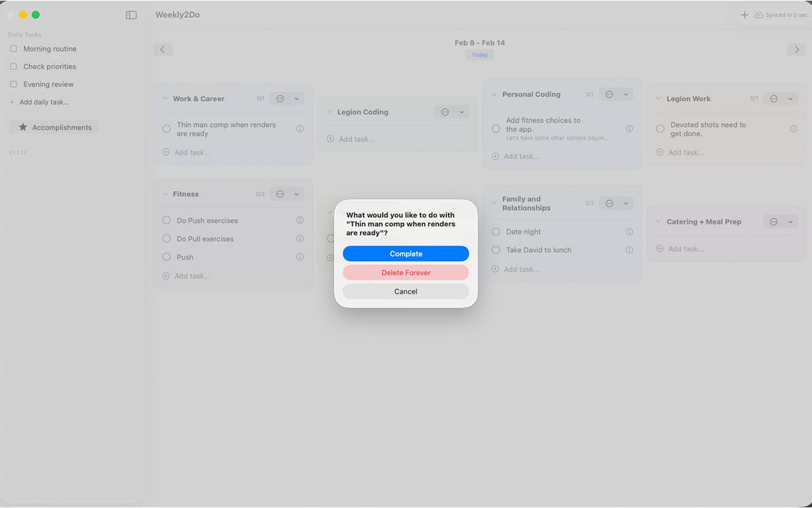Mark Devoted shots task as done
812x508 pixels.
point(660,129)
